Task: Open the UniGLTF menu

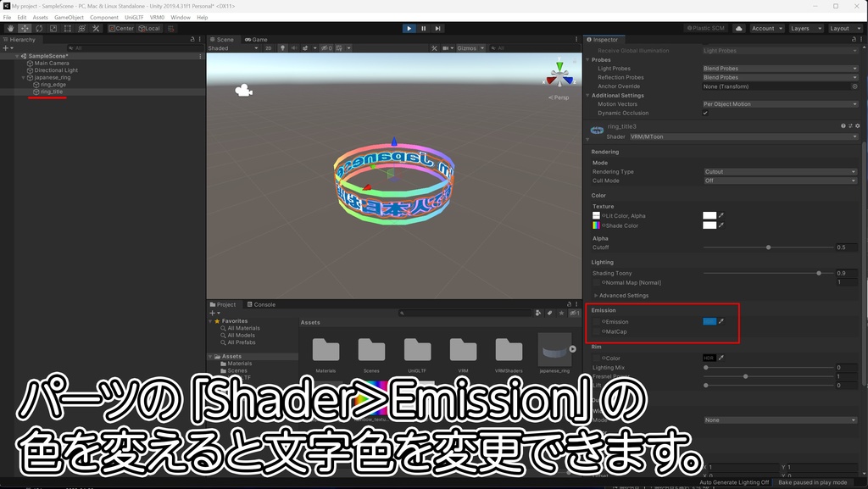Action: [134, 17]
